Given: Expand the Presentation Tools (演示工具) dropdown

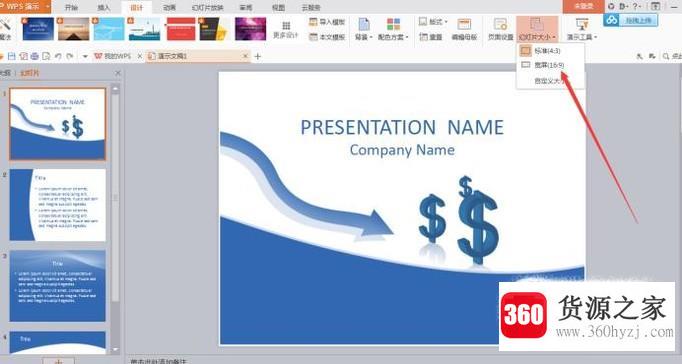Looking at the screenshot, I should 582,30.
